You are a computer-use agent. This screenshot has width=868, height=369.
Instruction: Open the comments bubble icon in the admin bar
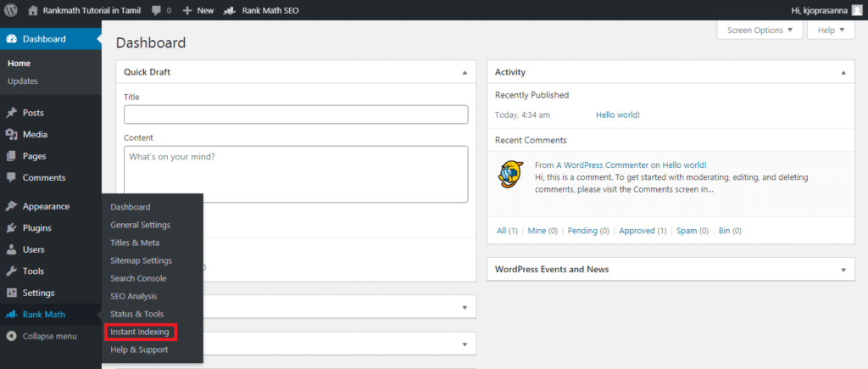156,10
